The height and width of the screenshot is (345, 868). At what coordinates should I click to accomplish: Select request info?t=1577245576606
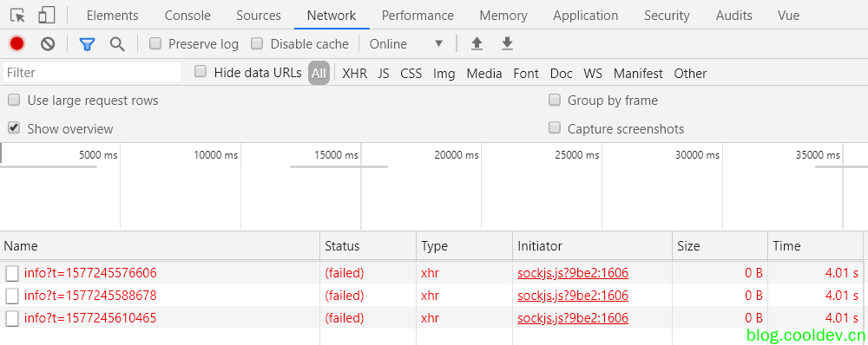tap(90, 273)
